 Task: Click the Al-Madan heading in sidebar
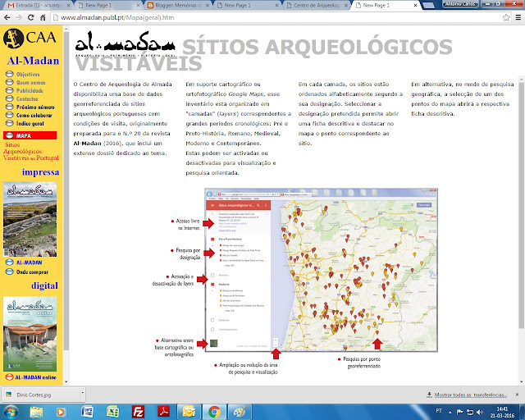33,61
